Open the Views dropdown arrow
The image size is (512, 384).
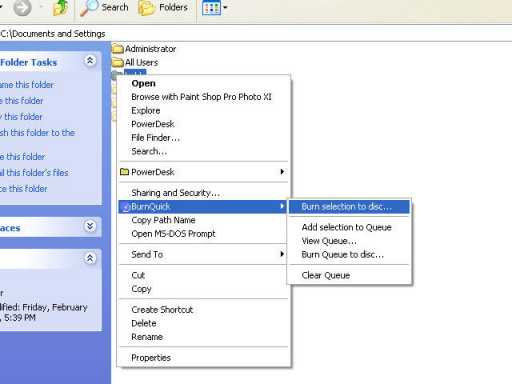[x=225, y=7]
